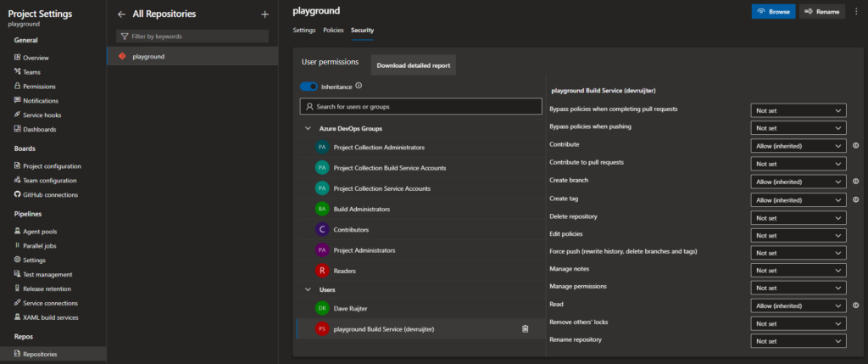Click the Filter by keywords field

pos(192,36)
